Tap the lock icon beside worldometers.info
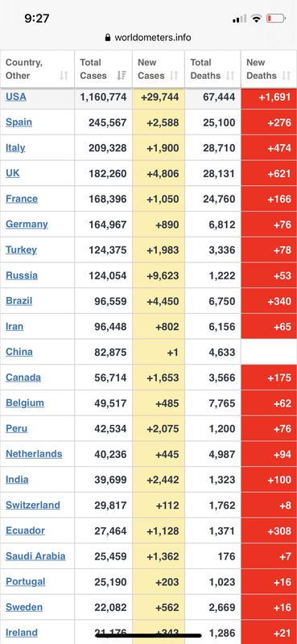 108,38
